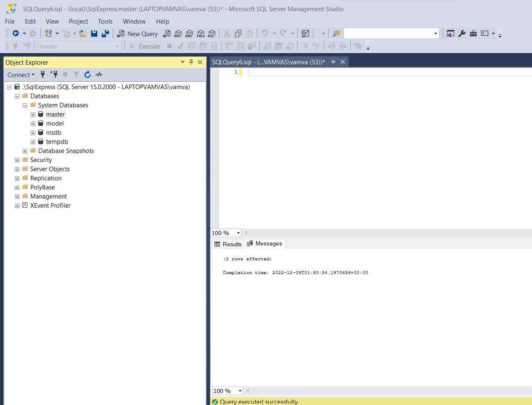The width and height of the screenshot is (532, 405).
Task: Disconnect the server in Object Explorer
Action: [54, 75]
